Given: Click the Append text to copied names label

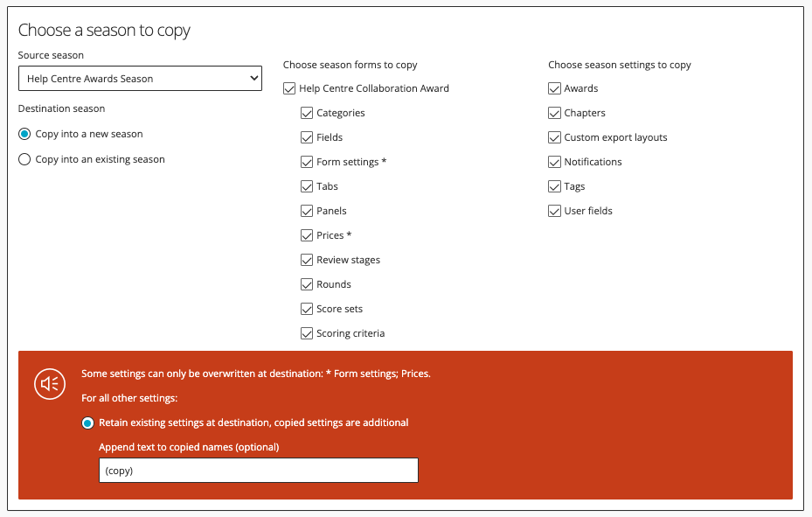Looking at the screenshot, I should pos(189,447).
